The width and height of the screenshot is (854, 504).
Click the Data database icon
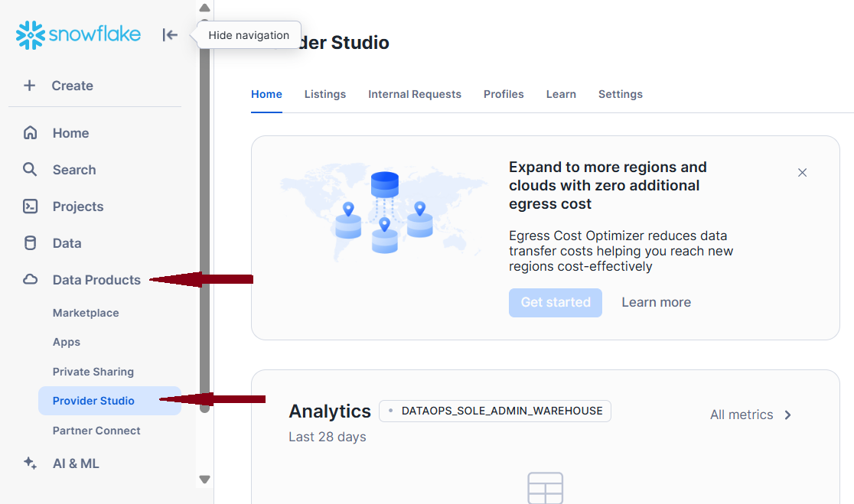pos(31,243)
